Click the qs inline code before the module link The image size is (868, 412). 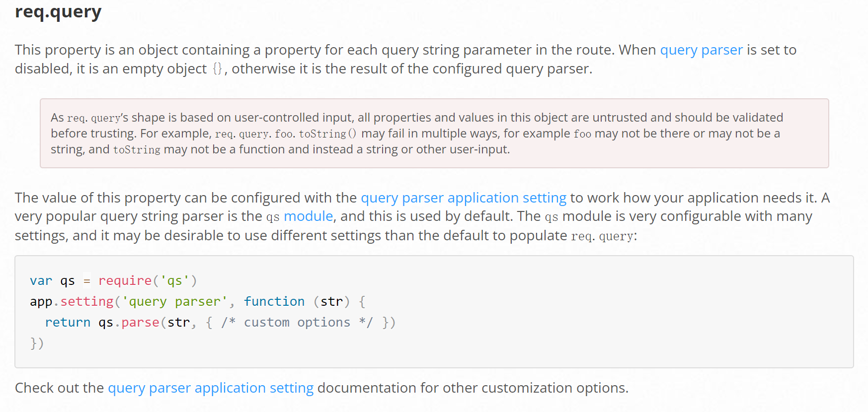coord(273,217)
